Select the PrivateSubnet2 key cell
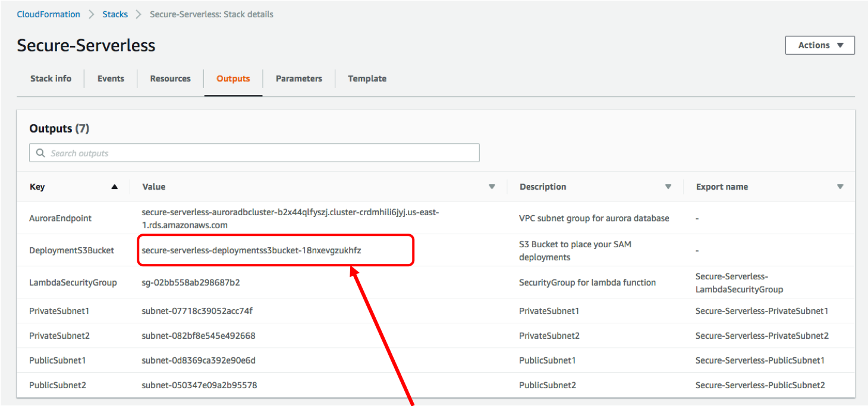The height and width of the screenshot is (406, 868). (x=59, y=336)
